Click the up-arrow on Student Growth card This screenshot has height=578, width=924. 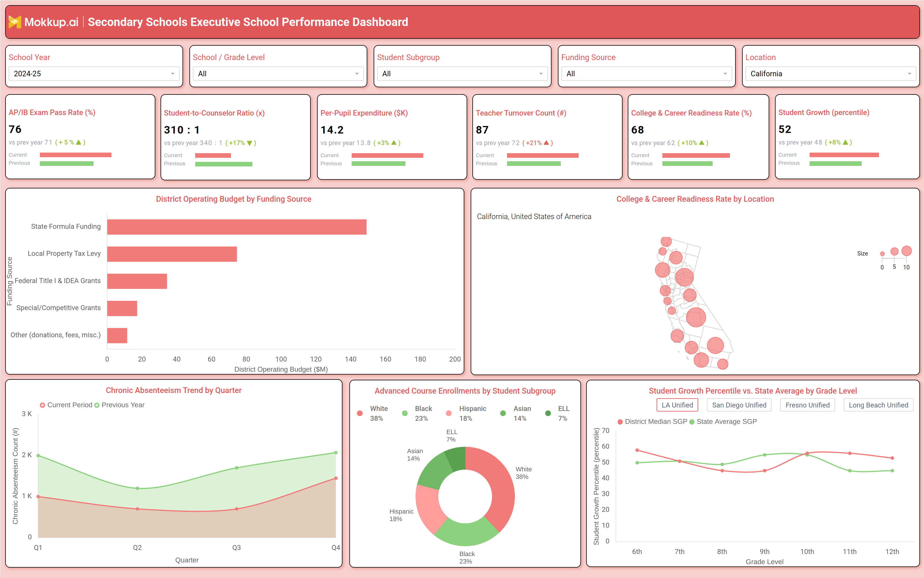click(x=845, y=142)
